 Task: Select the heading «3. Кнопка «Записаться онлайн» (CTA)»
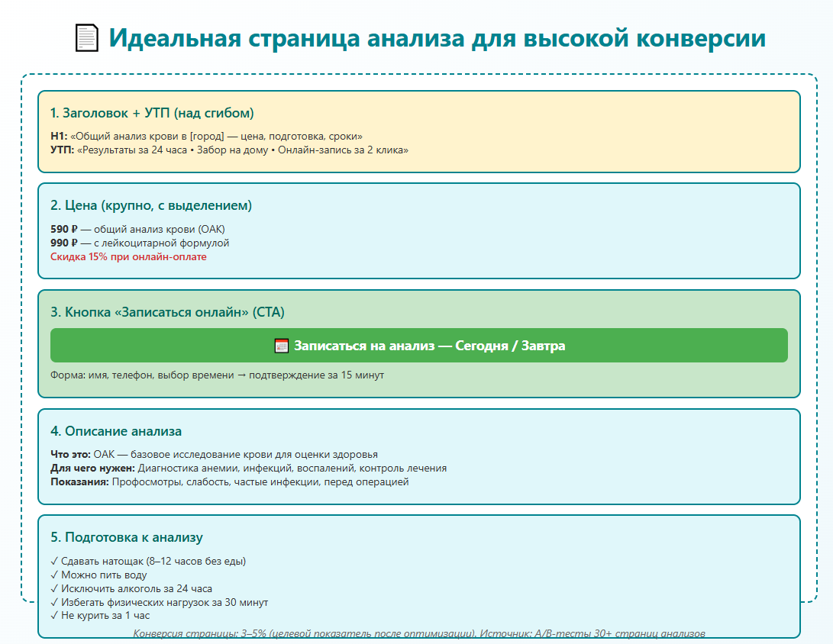pyautogui.click(x=167, y=312)
